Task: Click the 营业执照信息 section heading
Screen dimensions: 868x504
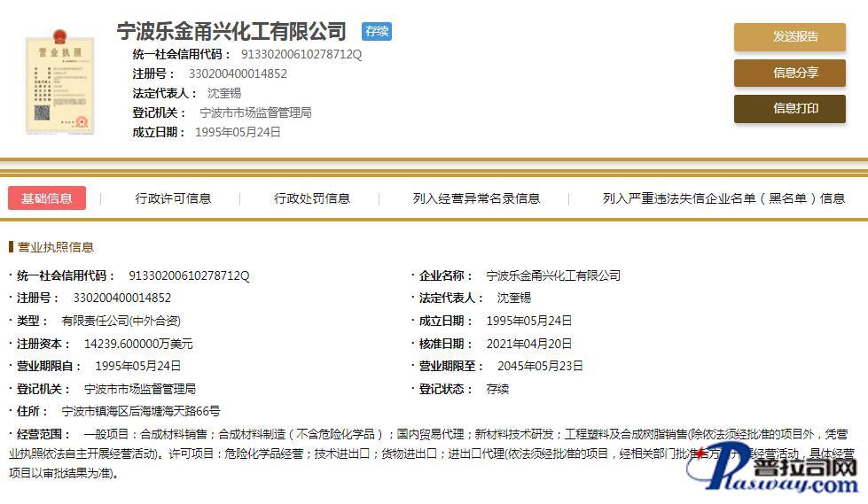Action: (56, 247)
